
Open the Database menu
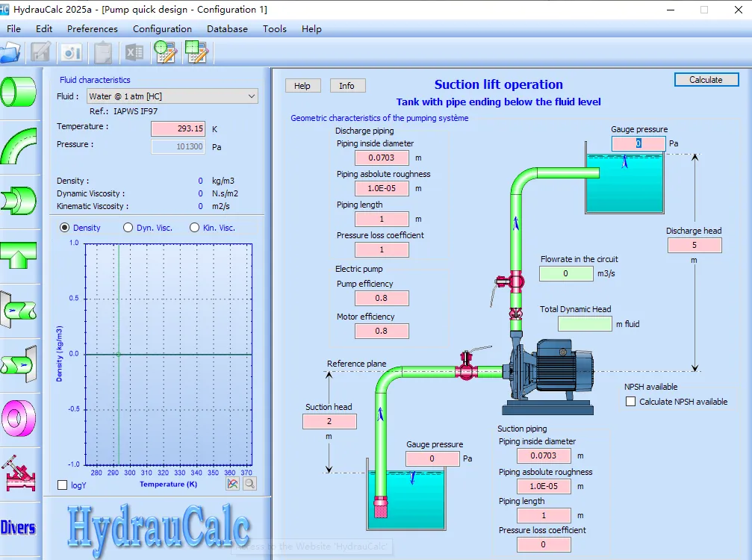[227, 29]
